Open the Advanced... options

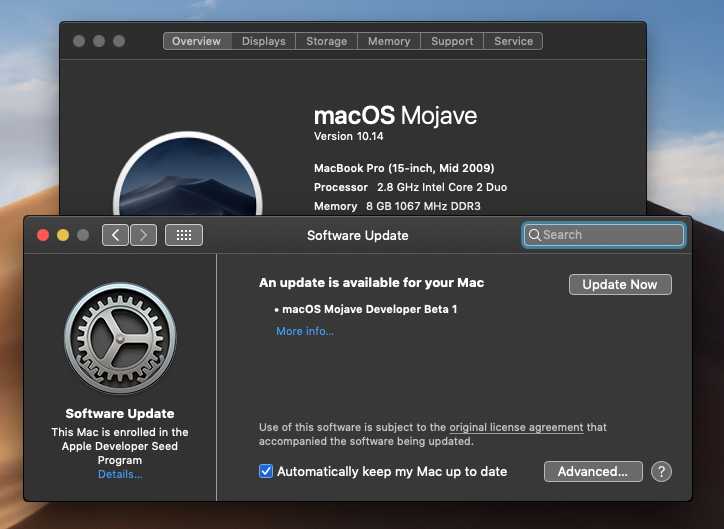tap(593, 471)
